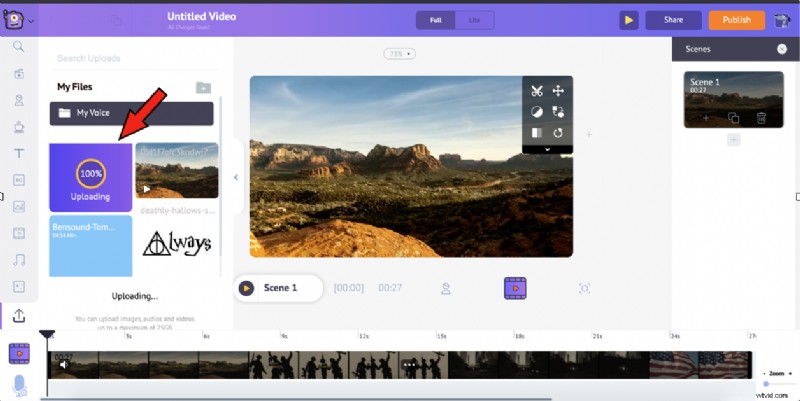This screenshot has height=401, width=800.
Task: Select the Move/resize arrows tool
Action: 558,91
